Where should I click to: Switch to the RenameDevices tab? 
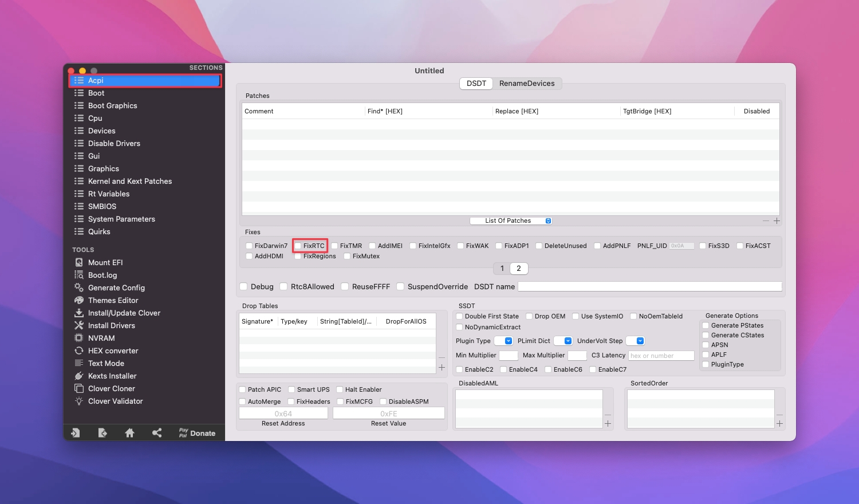pyautogui.click(x=526, y=84)
